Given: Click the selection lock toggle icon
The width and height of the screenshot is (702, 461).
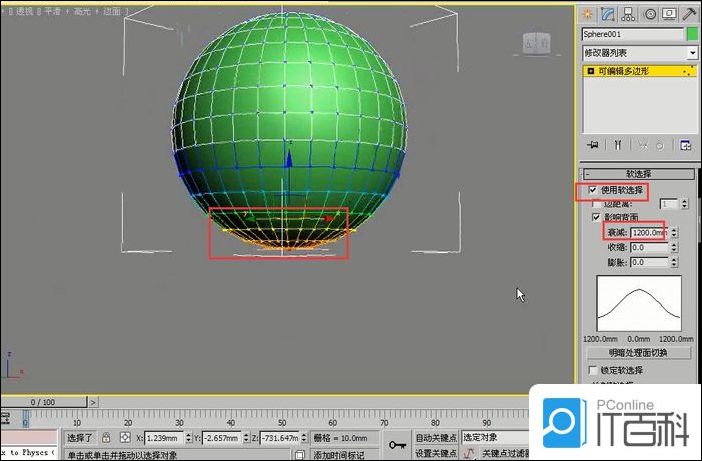Looking at the screenshot, I should click(106, 438).
